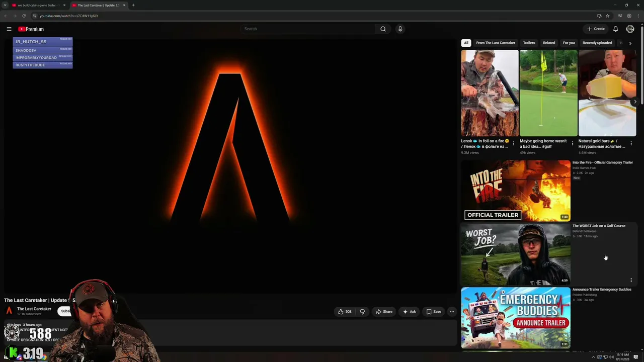This screenshot has height=362, width=644.
Task: Click the taskbar clock 11:19 AM
Action: 622,356
